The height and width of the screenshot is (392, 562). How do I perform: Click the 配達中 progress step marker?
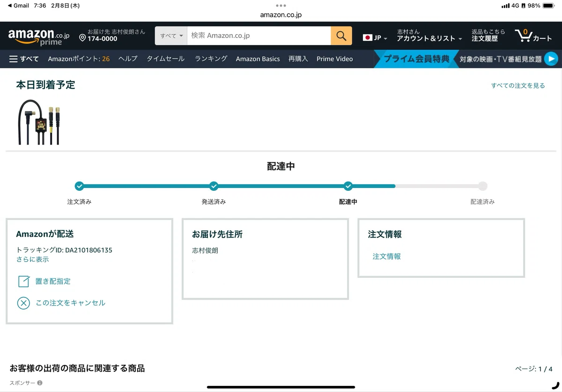[x=348, y=186]
